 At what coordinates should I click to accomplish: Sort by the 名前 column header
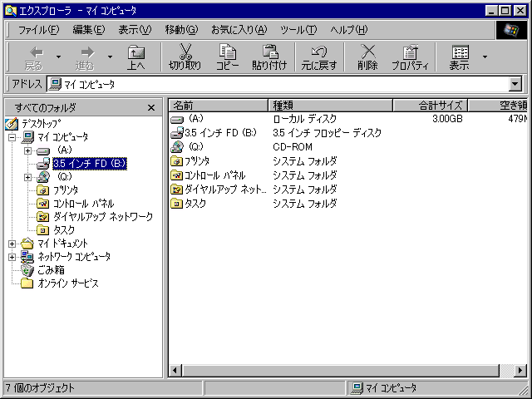(219, 106)
